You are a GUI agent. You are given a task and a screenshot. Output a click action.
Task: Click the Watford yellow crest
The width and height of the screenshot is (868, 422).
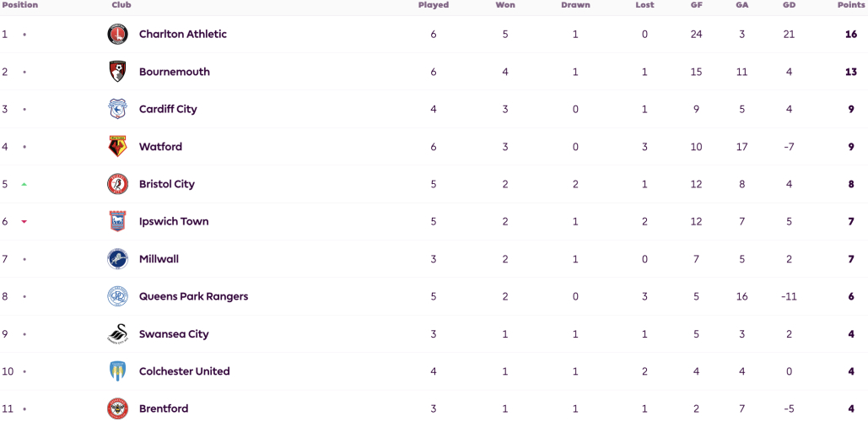(117, 147)
